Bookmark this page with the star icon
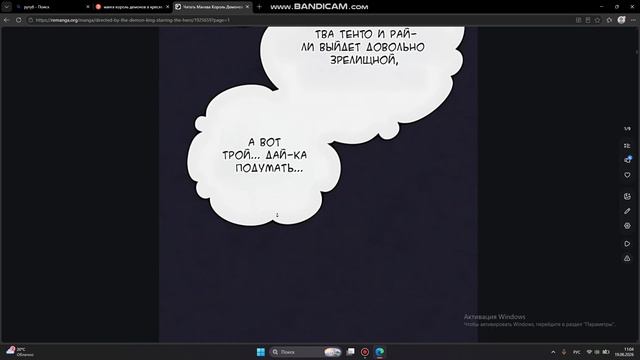The width and height of the screenshot is (640, 360). [598, 20]
